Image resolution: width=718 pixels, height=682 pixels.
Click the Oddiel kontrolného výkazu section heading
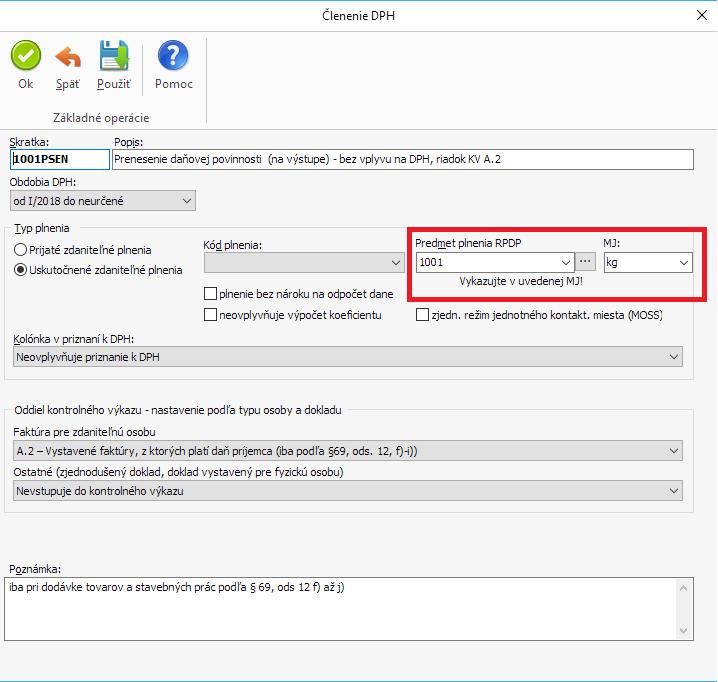[x=178, y=410]
